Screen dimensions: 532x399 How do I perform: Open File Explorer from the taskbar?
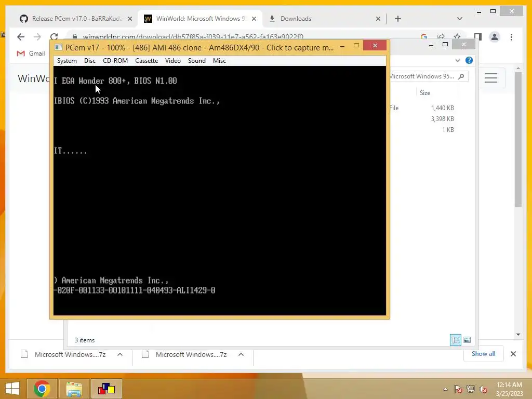point(74,389)
